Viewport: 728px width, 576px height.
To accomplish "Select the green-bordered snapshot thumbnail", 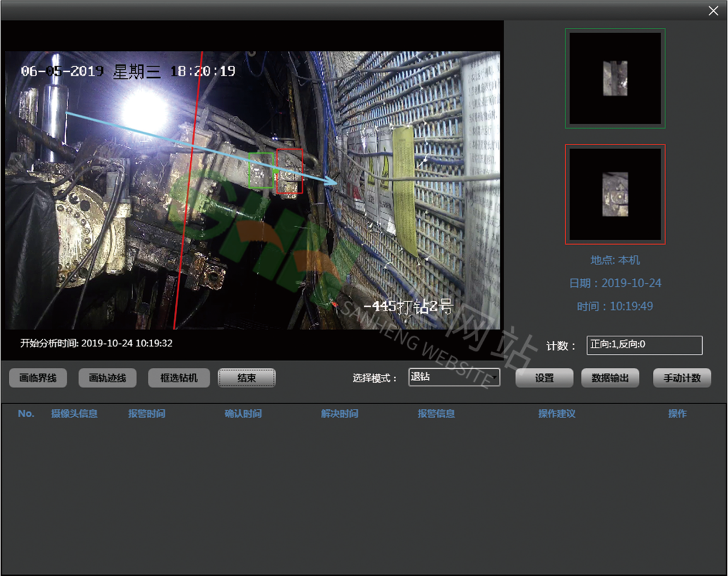I will 615,78.
